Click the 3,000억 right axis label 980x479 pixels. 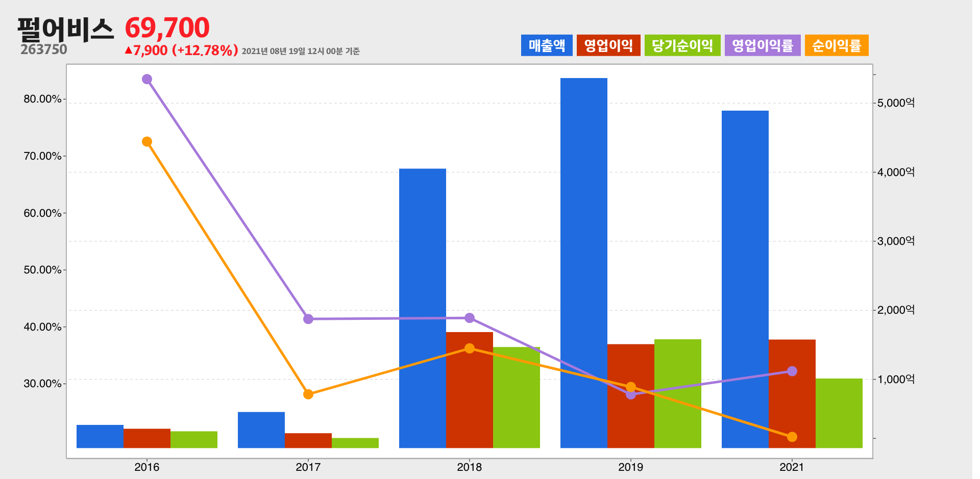point(896,241)
